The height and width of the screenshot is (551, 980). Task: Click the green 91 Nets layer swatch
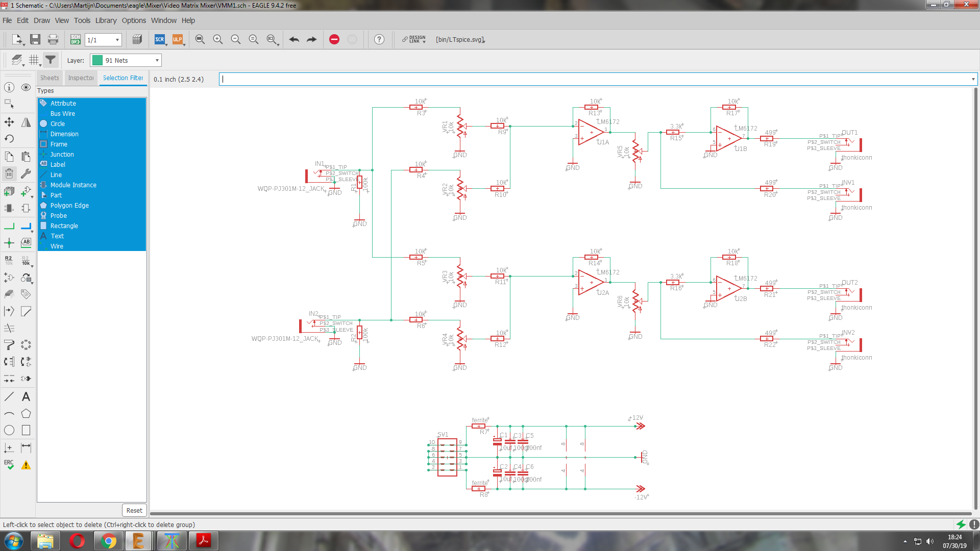tap(97, 60)
